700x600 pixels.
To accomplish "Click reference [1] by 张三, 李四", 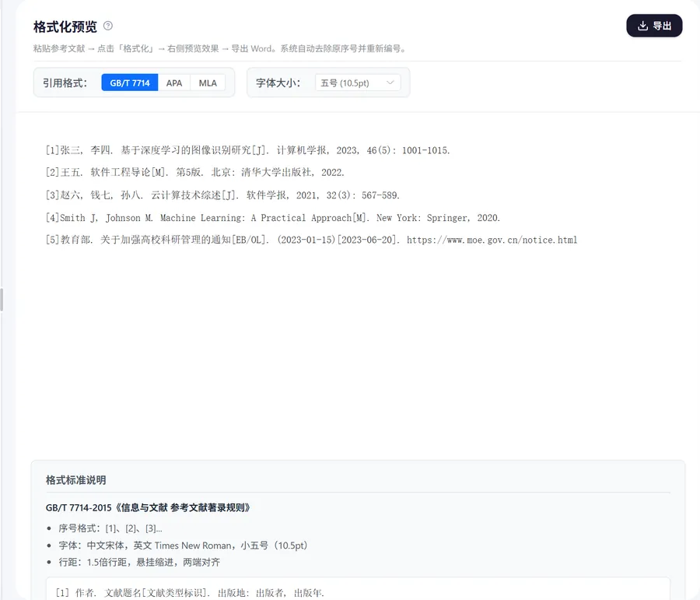I will (247, 150).
